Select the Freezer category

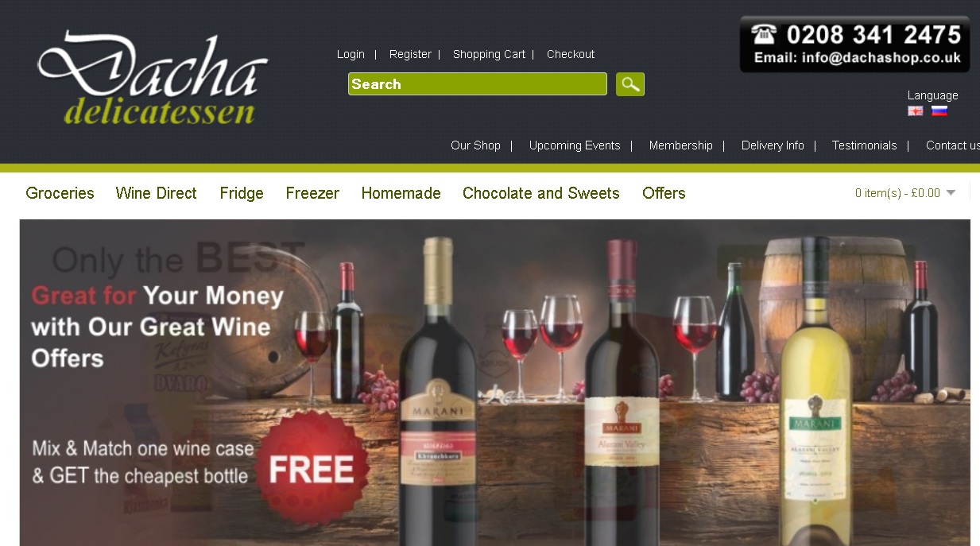[312, 193]
